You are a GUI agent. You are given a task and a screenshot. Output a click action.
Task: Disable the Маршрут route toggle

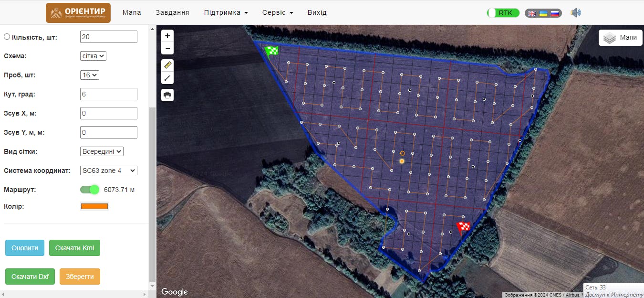click(x=90, y=190)
